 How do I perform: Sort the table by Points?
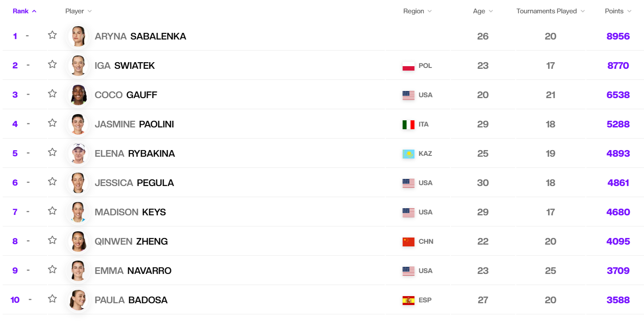pyautogui.click(x=618, y=11)
